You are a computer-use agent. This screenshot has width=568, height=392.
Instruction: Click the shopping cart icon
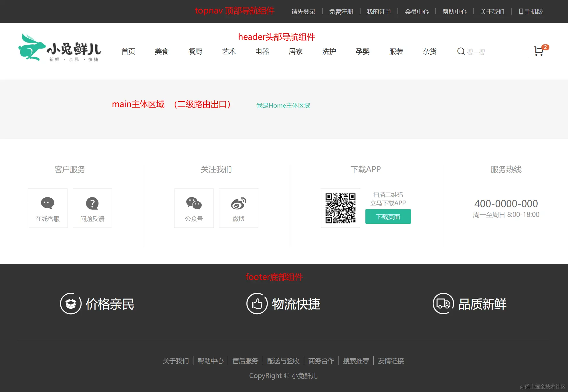click(539, 51)
